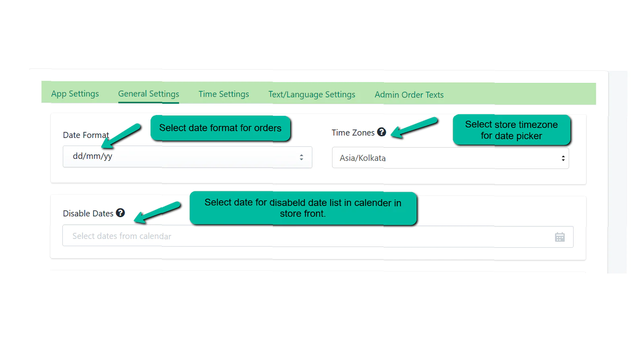
Task: Click the up-down arrows on the Date Format select
Action: tap(301, 157)
